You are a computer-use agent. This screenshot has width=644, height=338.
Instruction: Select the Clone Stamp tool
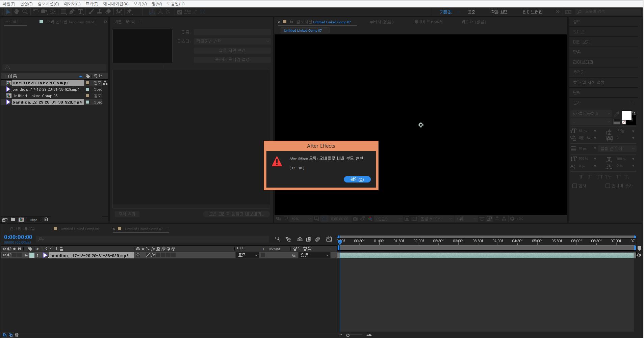point(100,12)
